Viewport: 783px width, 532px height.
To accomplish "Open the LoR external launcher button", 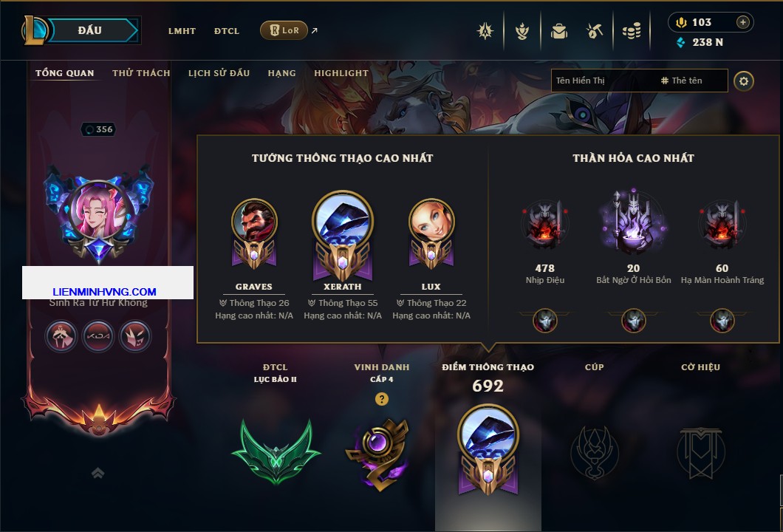I will point(284,30).
